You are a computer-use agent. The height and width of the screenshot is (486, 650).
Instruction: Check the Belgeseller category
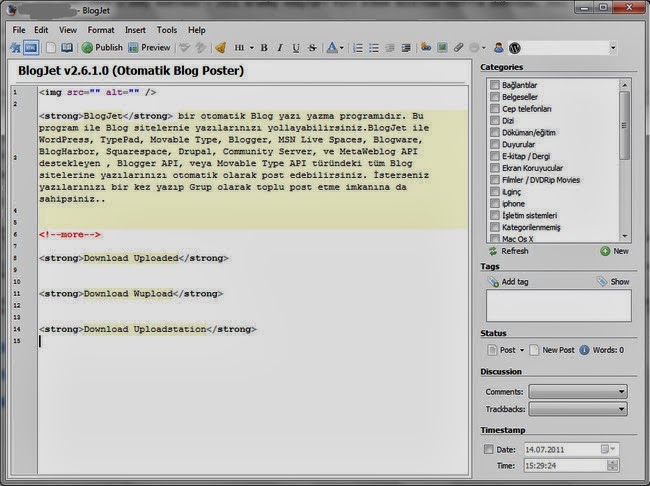[x=495, y=97]
